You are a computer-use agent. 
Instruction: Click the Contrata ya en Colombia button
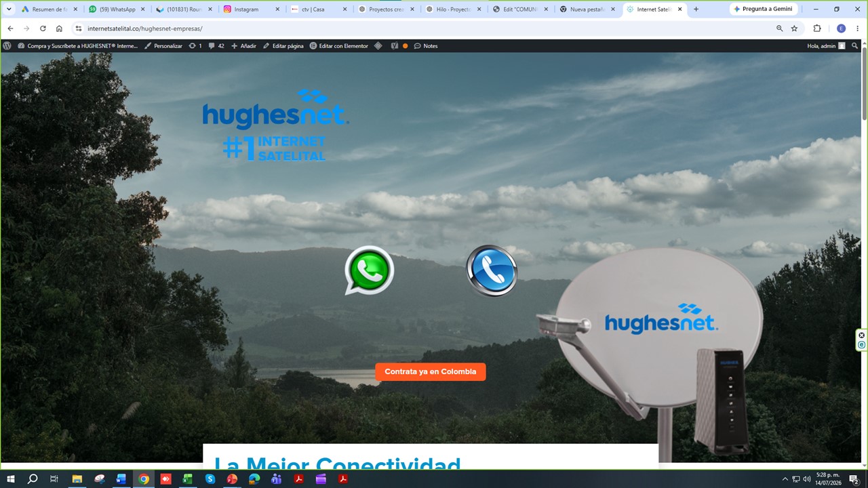click(431, 371)
